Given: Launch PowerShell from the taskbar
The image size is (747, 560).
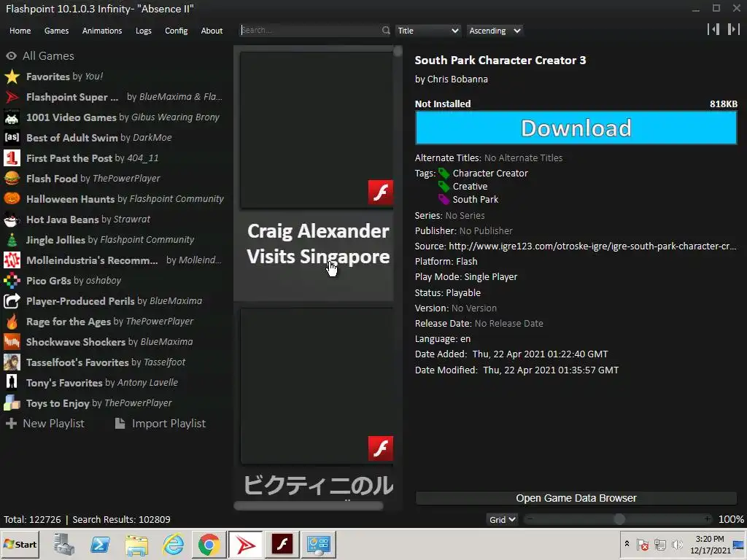Looking at the screenshot, I should (100, 544).
